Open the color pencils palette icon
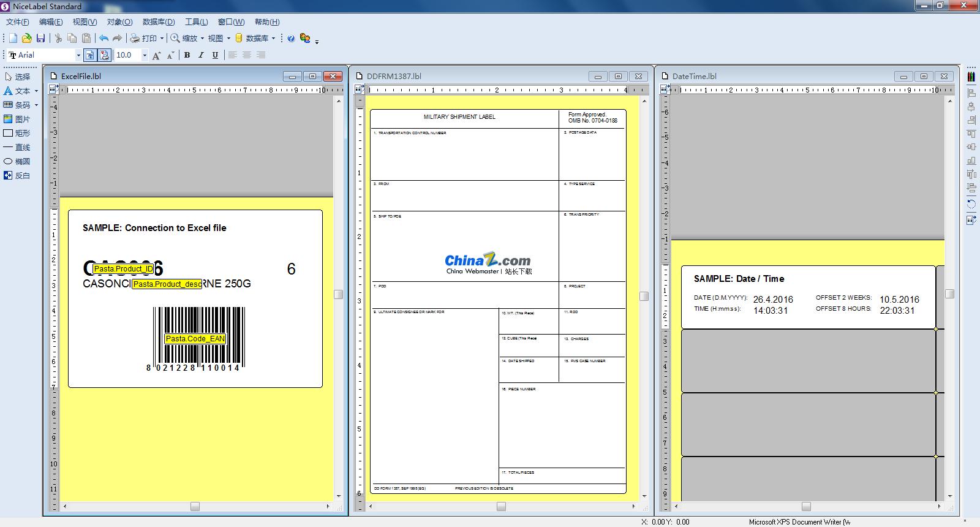The image size is (980, 527). [x=971, y=77]
